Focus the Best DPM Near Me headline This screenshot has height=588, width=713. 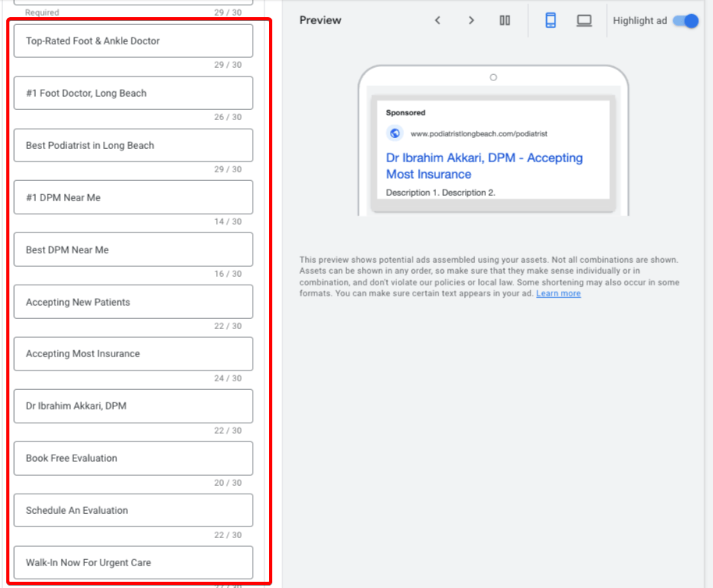tap(133, 250)
